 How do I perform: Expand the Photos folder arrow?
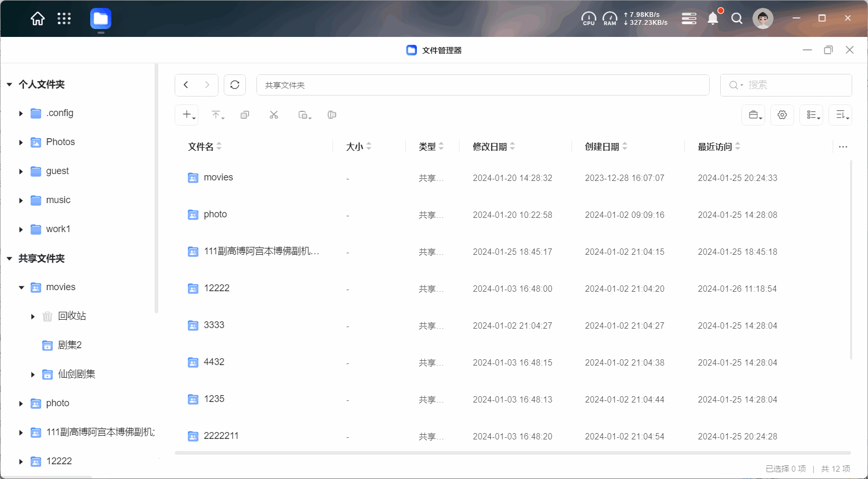(21, 142)
